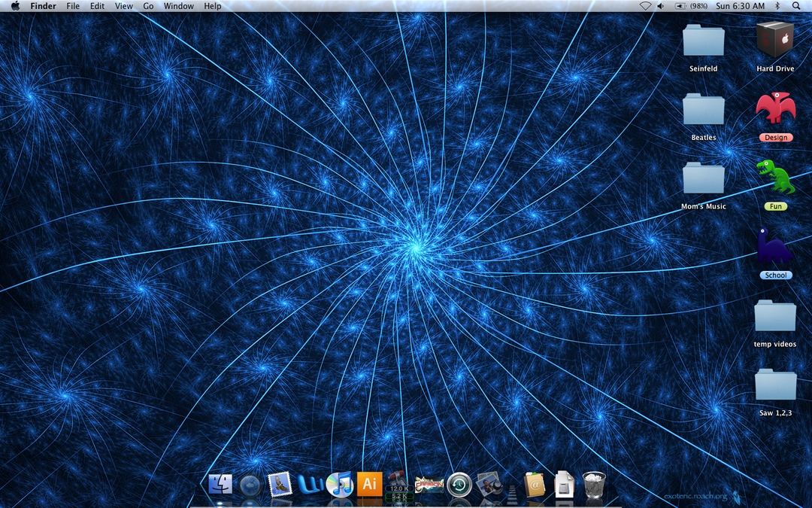This screenshot has width=812, height=508.
Task: Click the Sun 6:30 AM clock
Action: coord(740,6)
